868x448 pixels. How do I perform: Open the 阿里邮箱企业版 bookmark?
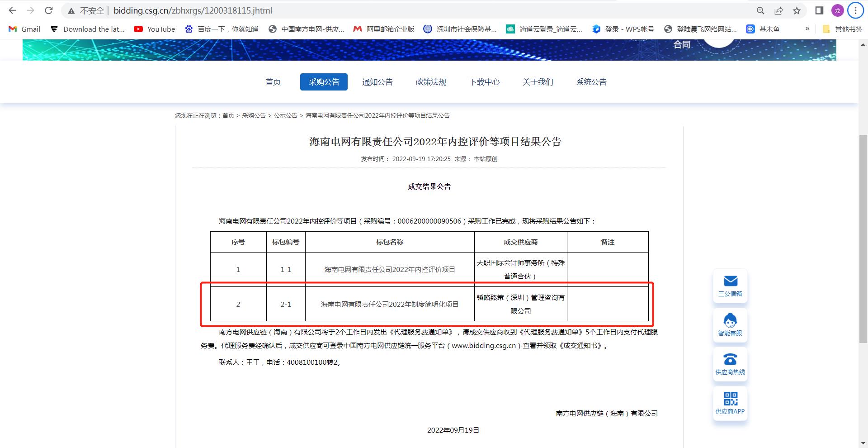coord(384,29)
